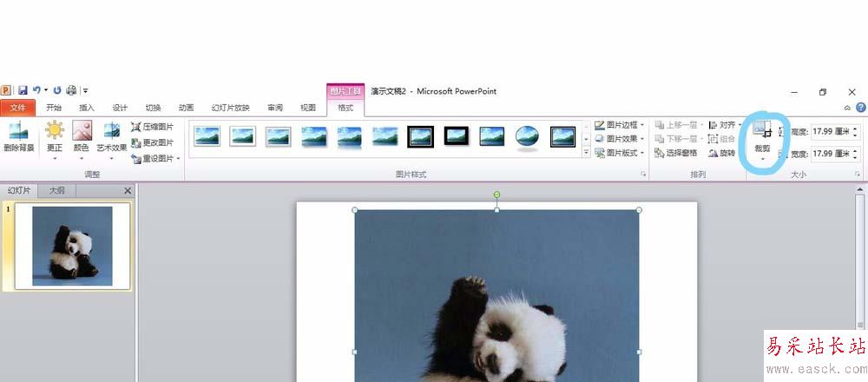The width and height of the screenshot is (868, 382).
Task: Open 图片效果 (Picture Effects) dropdown
Action: (x=620, y=139)
